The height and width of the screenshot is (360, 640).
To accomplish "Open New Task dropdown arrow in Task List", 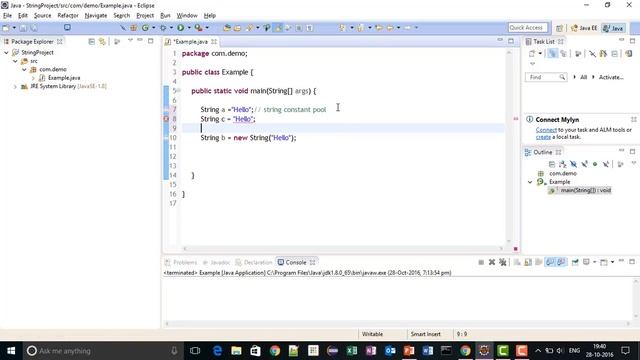I will pyautogui.click(x=540, y=53).
